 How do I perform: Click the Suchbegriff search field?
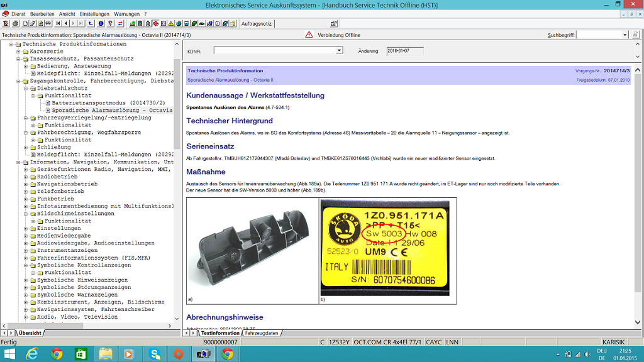599,35
